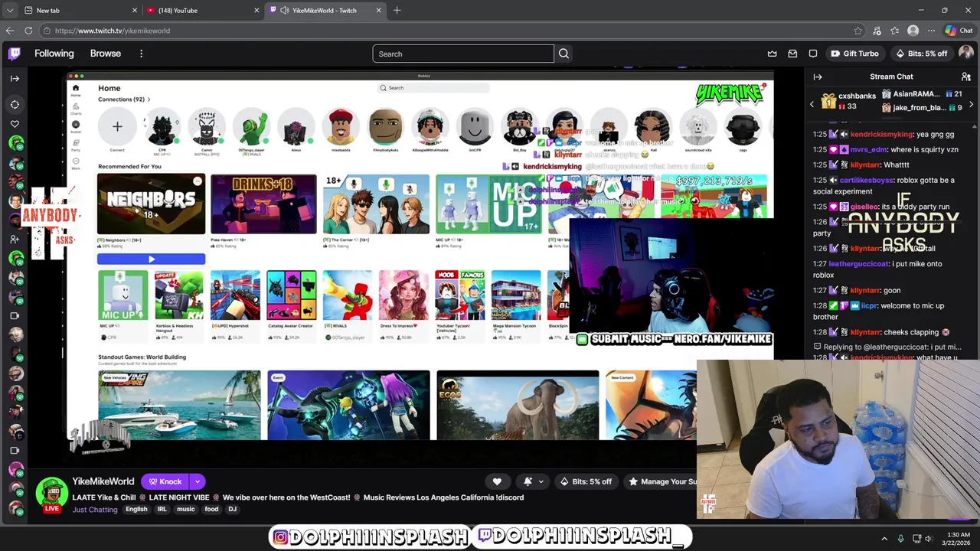Expand the notification settings chevron
Viewport: 980px width, 551px height.
click(x=541, y=481)
